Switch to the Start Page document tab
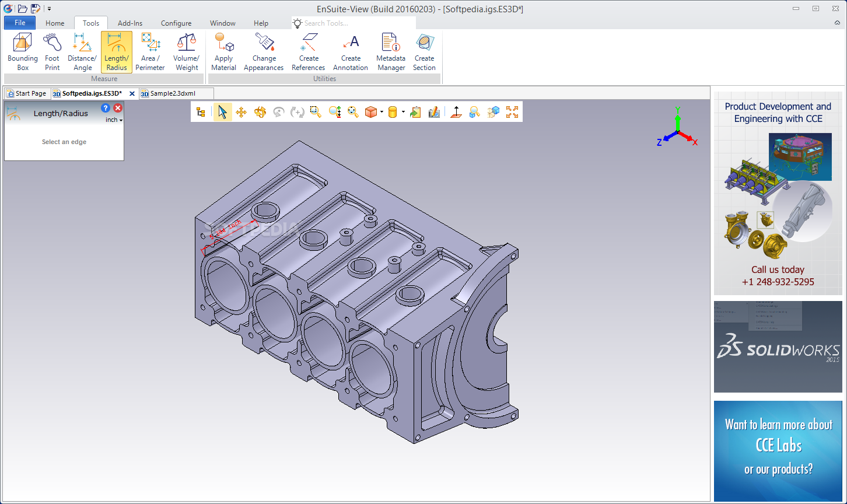The width and height of the screenshot is (847, 504). (x=26, y=93)
